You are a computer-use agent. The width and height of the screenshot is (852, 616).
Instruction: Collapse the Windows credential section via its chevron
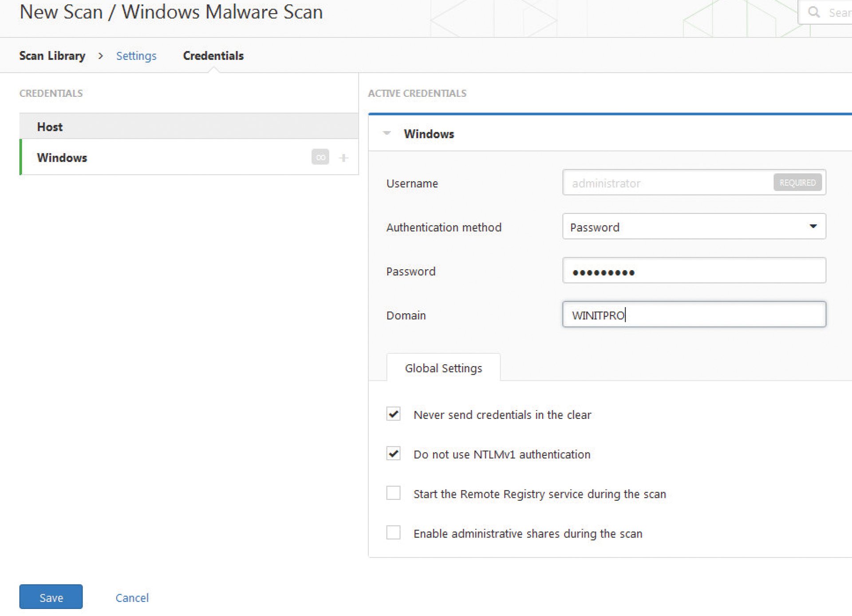coord(387,133)
